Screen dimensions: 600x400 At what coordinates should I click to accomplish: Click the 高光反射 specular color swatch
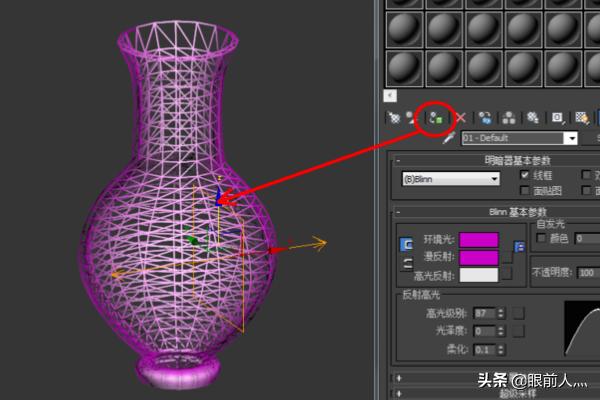pyautogui.click(x=479, y=274)
